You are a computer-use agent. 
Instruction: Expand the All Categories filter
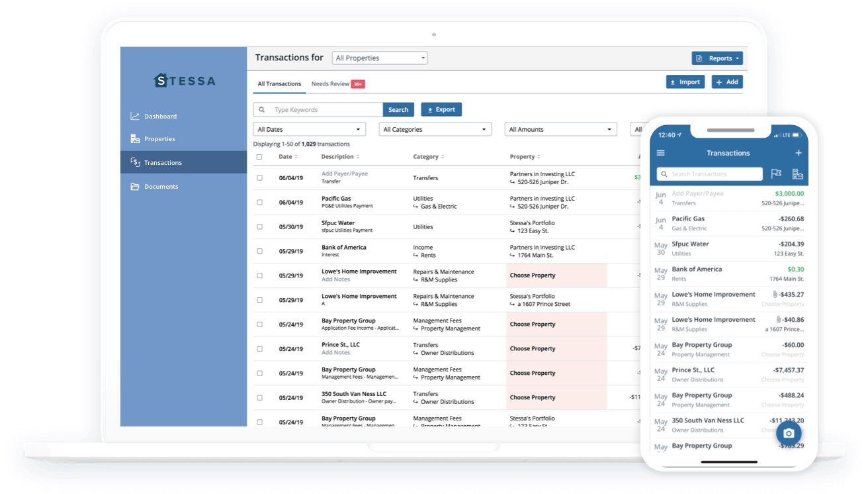pos(435,128)
